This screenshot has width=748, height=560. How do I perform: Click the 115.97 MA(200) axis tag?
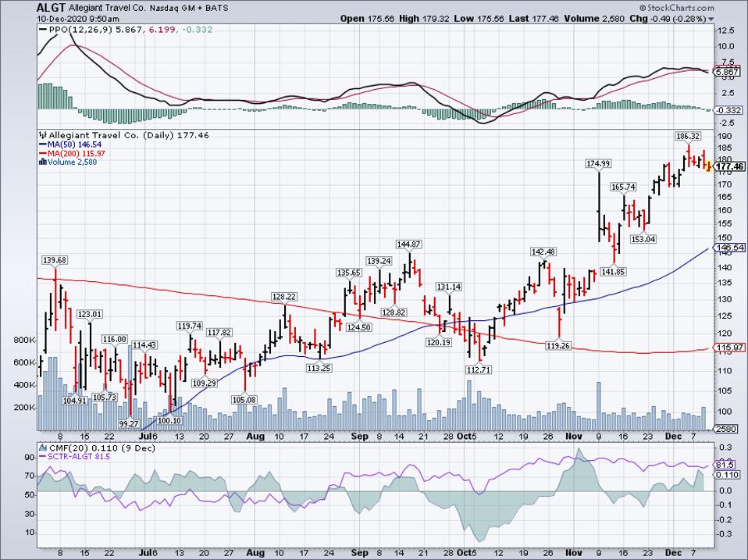point(729,348)
